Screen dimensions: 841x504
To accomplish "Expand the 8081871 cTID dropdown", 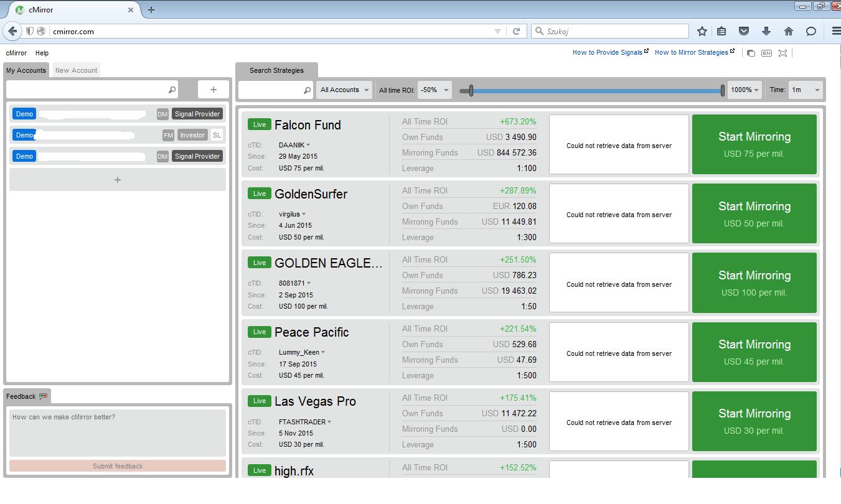I will [x=309, y=283].
